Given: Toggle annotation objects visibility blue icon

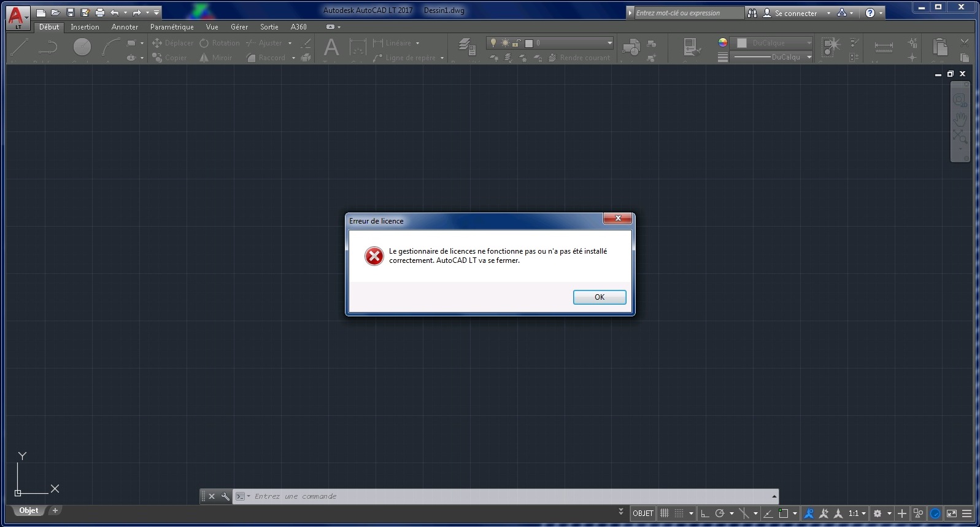Looking at the screenshot, I should pos(809,513).
